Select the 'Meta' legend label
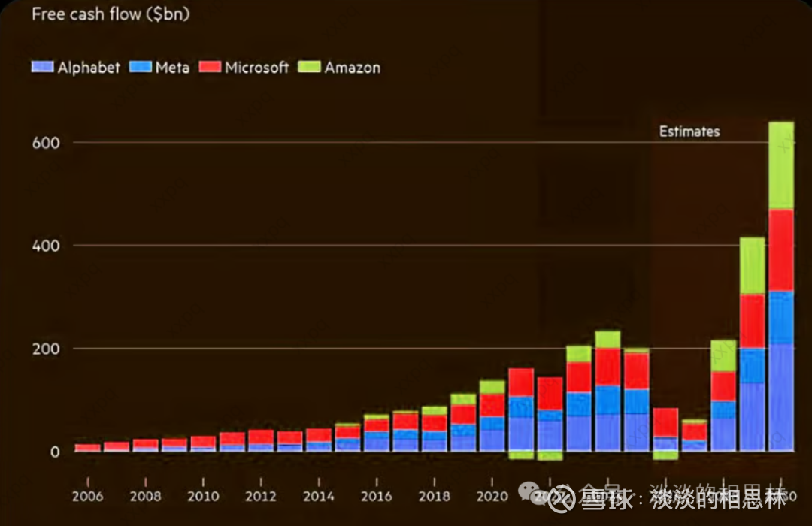Image resolution: width=812 pixels, height=526 pixels. [172, 68]
